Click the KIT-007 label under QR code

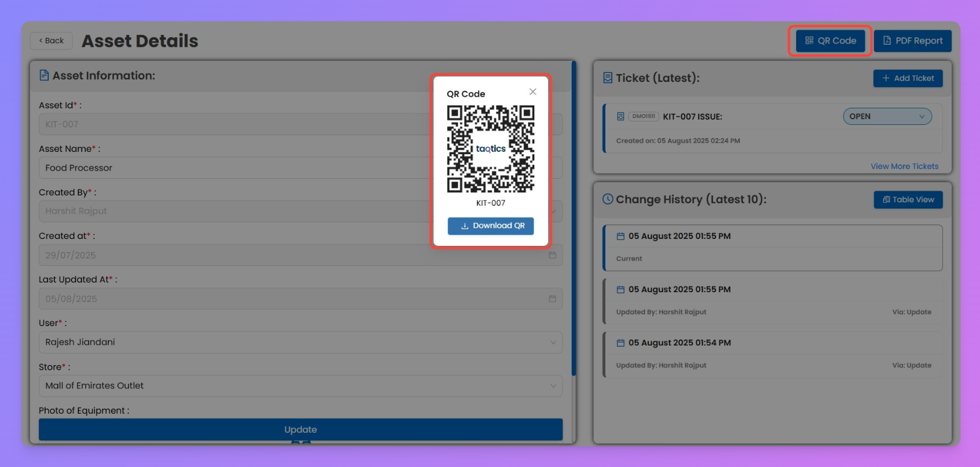(491, 203)
